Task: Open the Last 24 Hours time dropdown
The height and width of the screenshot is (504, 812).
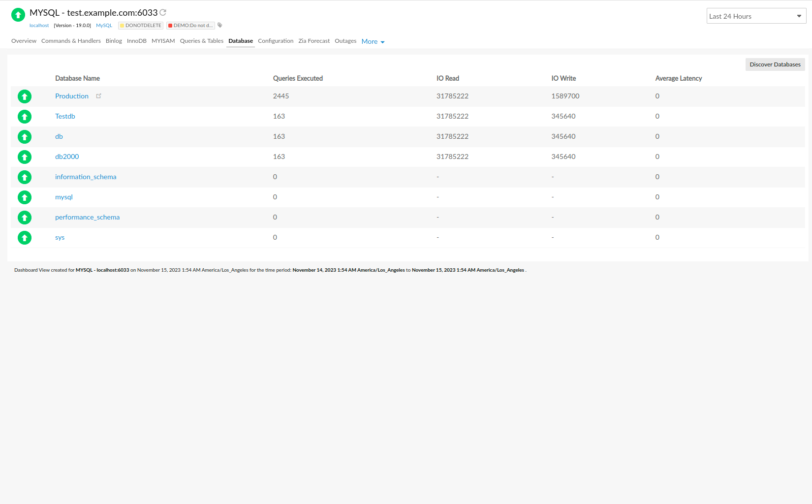Action: (756, 16)
